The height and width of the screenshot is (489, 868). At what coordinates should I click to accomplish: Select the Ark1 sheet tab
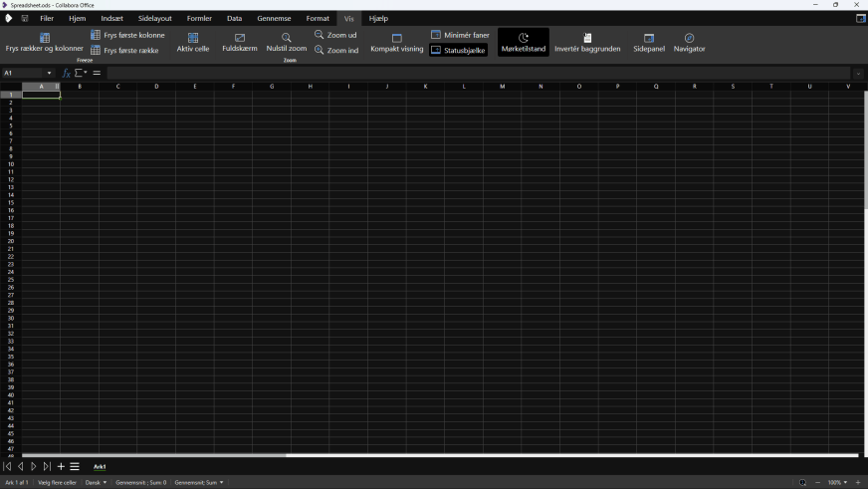[x=100, y=467]
